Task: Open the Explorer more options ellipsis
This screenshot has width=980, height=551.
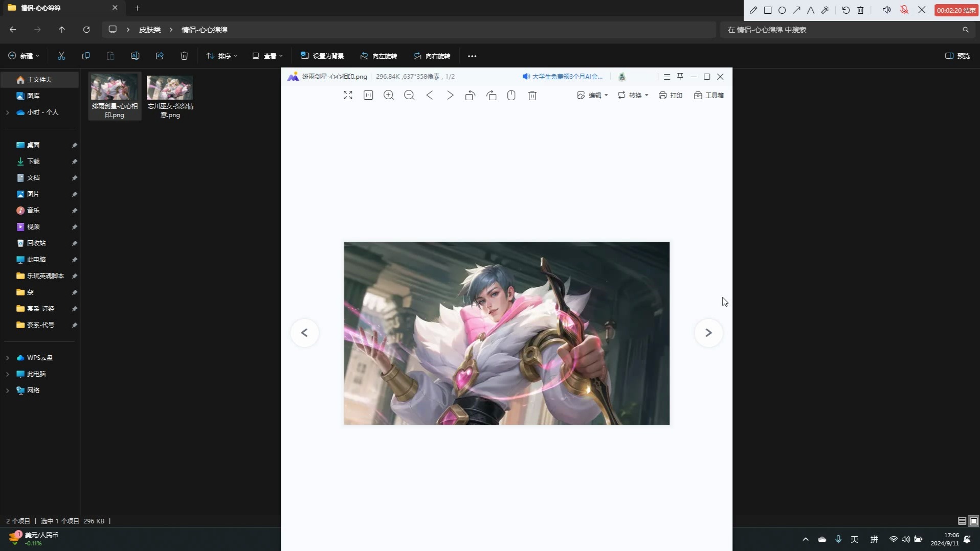Action: tap(472, 56)
